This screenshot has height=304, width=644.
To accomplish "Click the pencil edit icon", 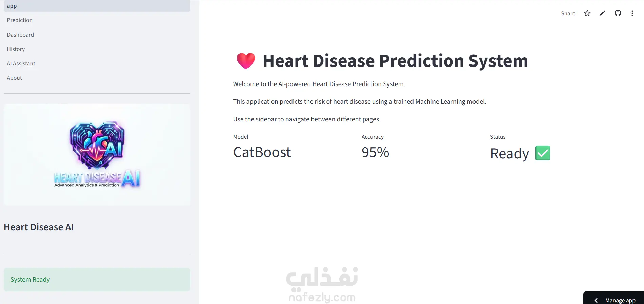I will (602, 13).
